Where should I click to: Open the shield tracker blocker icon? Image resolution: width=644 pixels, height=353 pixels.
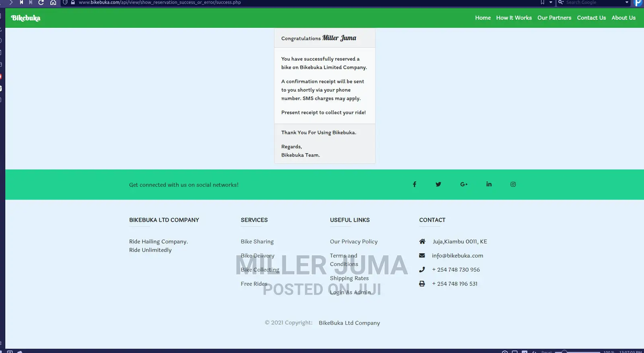[x=65, y=2]
